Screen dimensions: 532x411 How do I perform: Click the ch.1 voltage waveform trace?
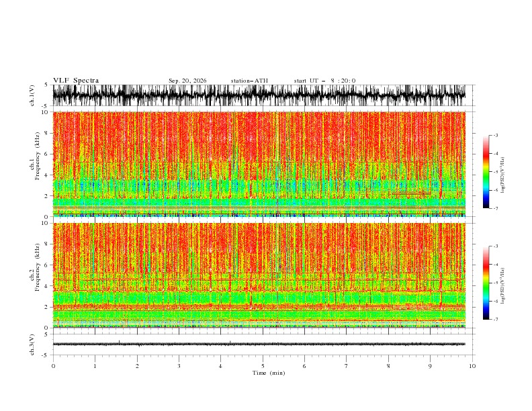[259, 95]
